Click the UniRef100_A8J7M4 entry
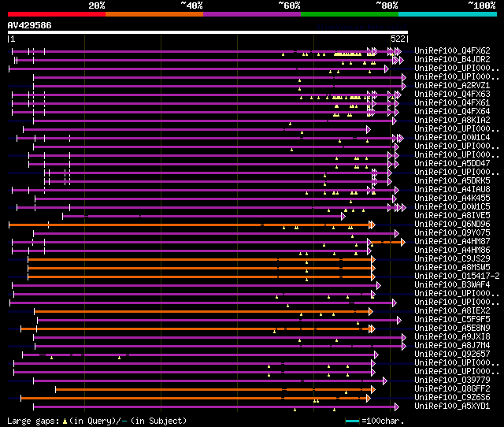 pos(452,346)
